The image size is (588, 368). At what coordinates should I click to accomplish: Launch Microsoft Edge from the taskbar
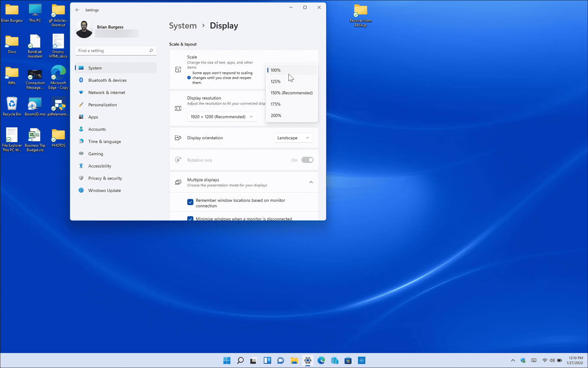(321, 360)
